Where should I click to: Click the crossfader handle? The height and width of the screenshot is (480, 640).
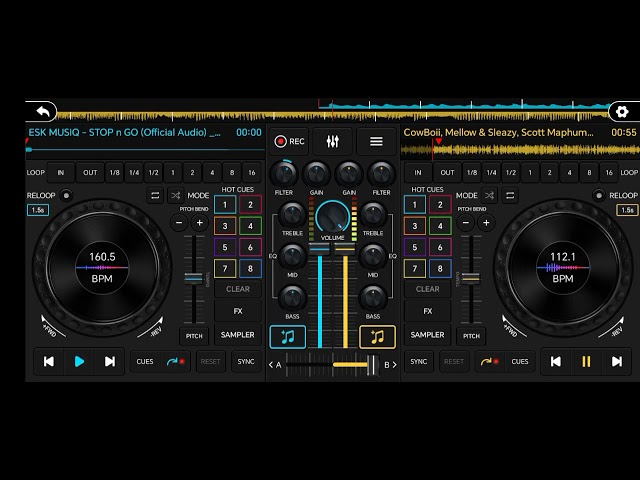[372, 364]
